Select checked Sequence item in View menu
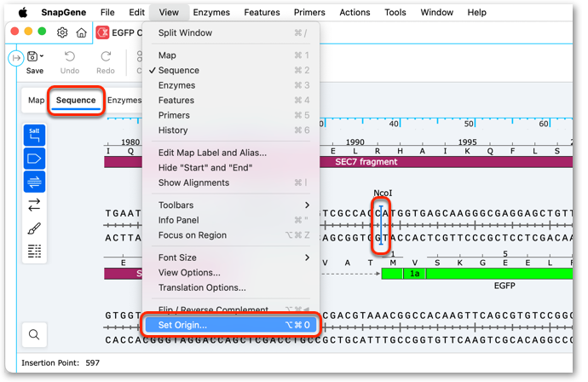The image size is (588, 382). tap(231, 70)
